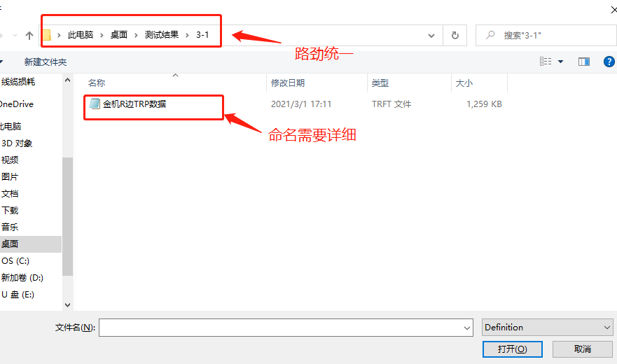Select 音乐 in the navigation pane

click(x=10, y=227)
